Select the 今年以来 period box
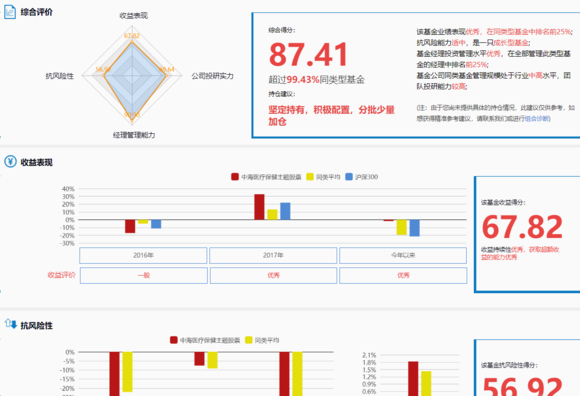 (x=403, y=255)
